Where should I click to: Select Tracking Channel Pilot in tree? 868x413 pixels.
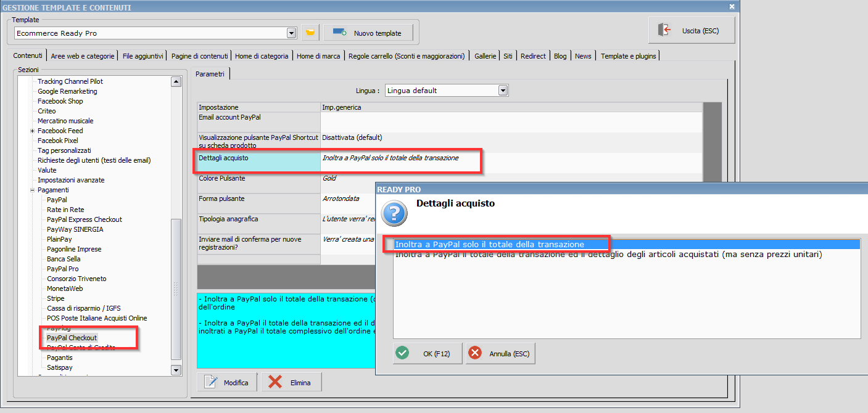click(x=70, y=81)
